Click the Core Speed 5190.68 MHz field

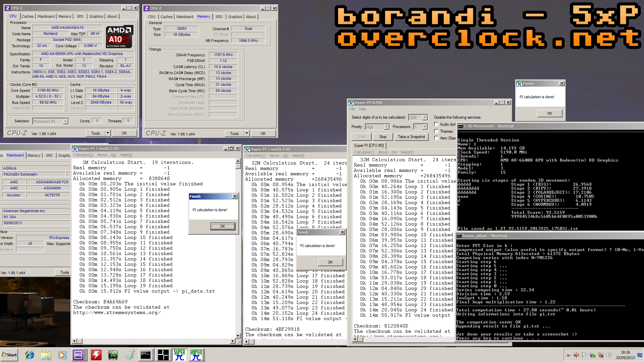tap(48, 90)
